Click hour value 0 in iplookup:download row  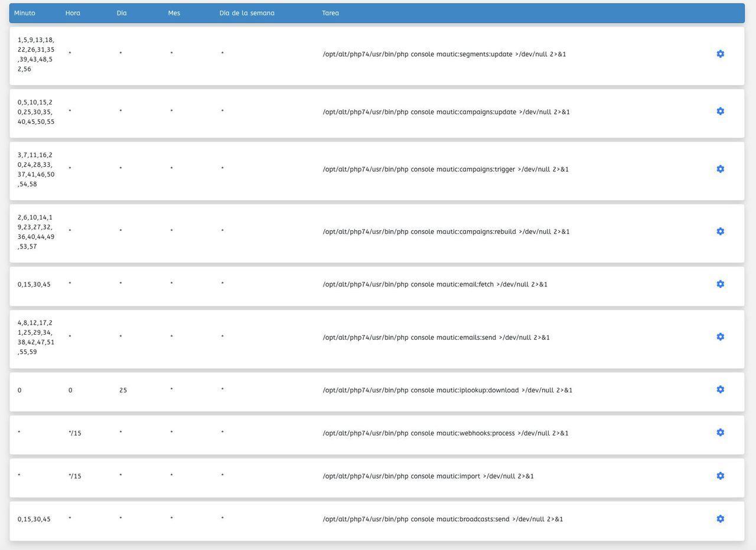[70, 391]
